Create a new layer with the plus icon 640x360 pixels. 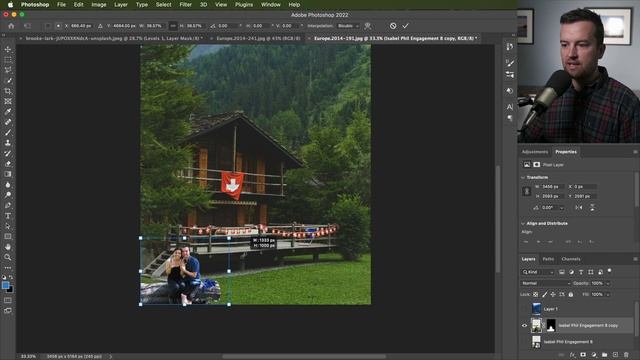(616, 355)
